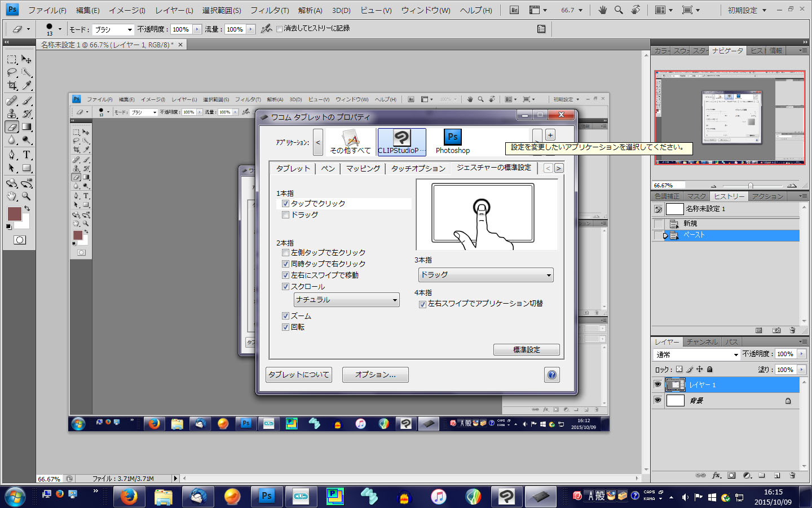Expand the 初期設定 workspace dropdown

pyautogui.click(x=747, y=10)
